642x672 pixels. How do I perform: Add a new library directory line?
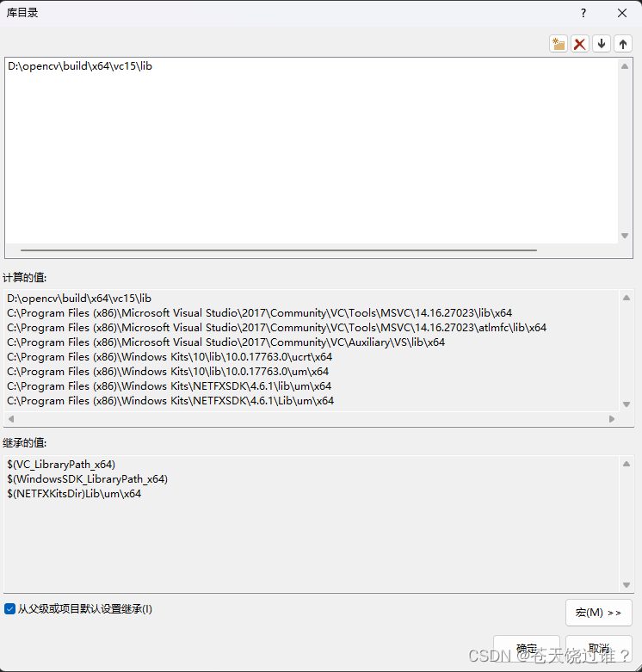coord(559,44)
